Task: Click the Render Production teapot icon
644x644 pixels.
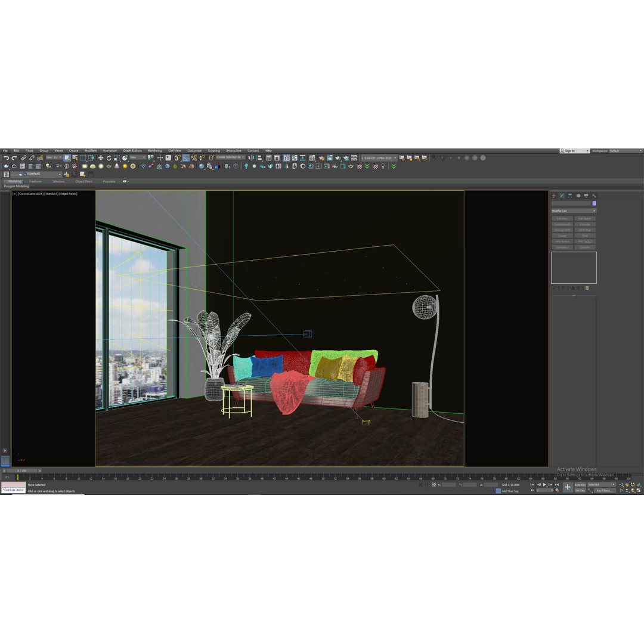Action: click(338, 157)
